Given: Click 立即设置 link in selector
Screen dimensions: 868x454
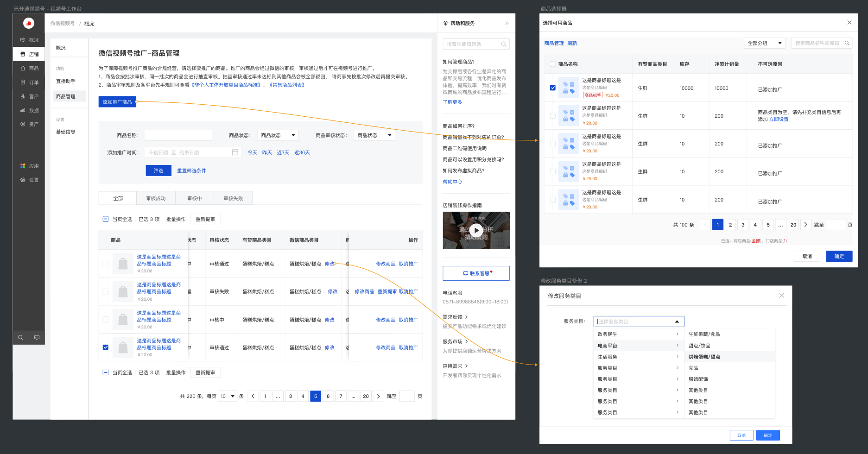Looking at the screenshot, I should [x=779, y=119].
